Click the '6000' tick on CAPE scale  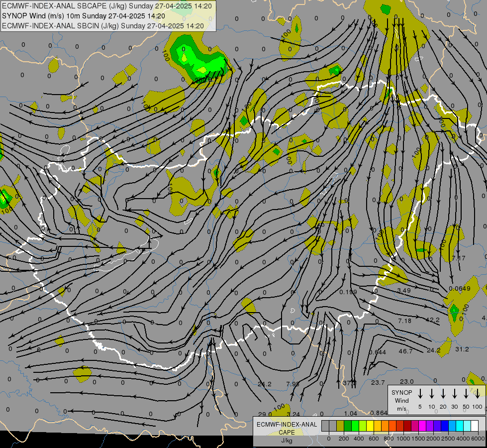pyautogui.click(x=478, y=439)
